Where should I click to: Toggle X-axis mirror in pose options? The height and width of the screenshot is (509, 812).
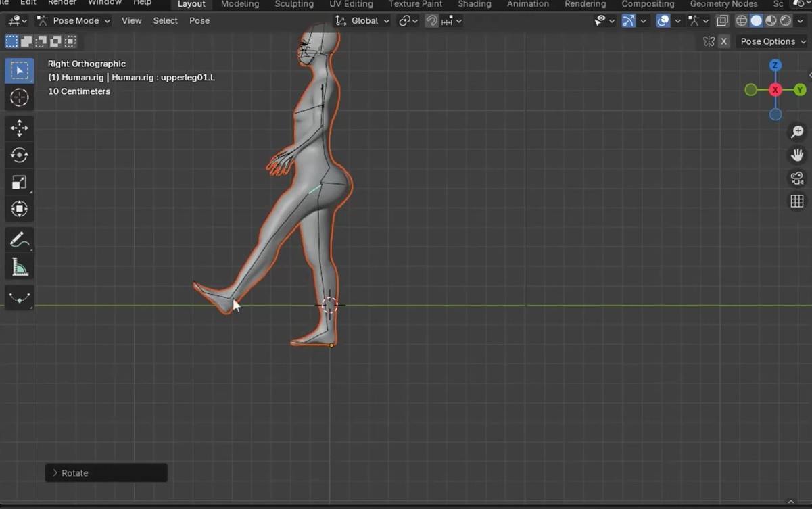tap(723, 41)
